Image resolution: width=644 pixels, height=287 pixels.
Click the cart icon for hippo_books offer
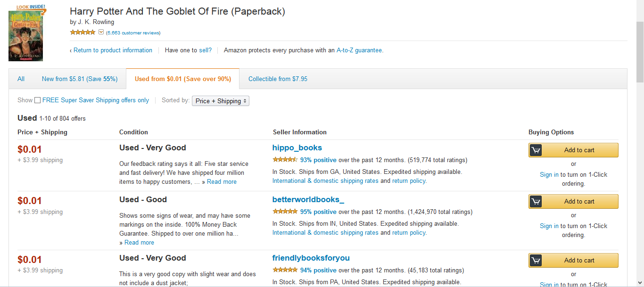click(536, 150)
